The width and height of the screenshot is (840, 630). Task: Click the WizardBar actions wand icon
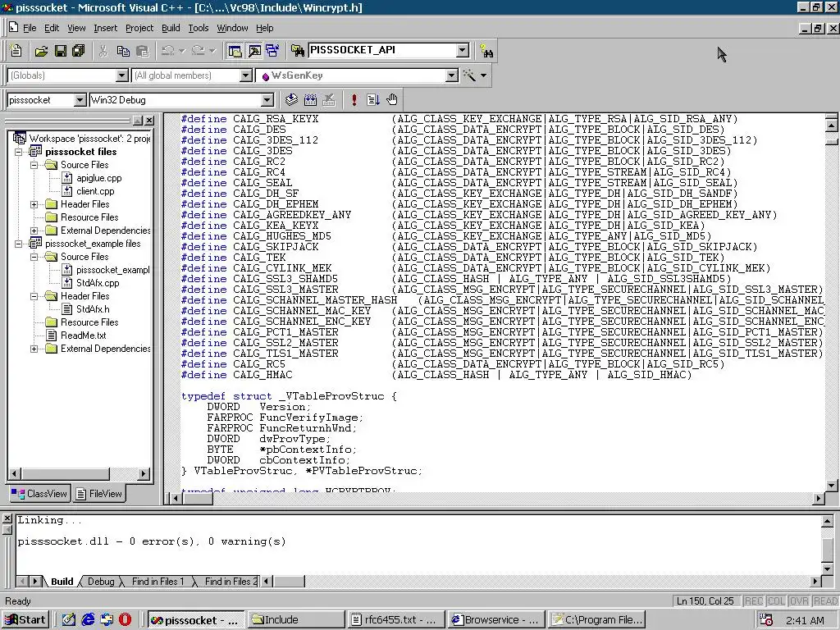[x=469, y=75]
